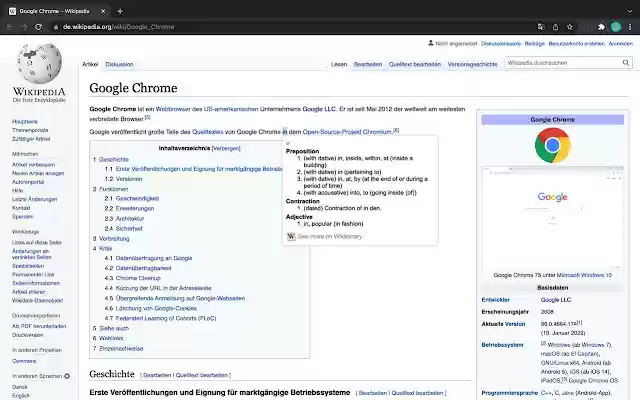Open Wikidata-Datenobjekt in sidebar

coord(38,300)
